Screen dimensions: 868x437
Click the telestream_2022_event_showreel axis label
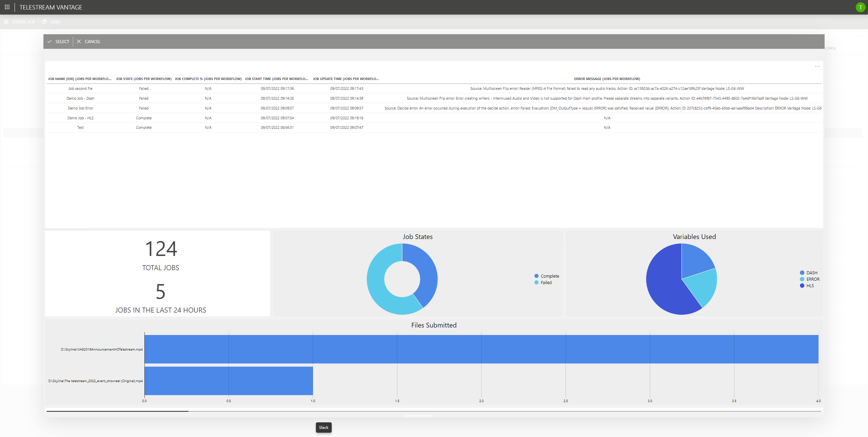pyautogui.click(x=96, y=381)
